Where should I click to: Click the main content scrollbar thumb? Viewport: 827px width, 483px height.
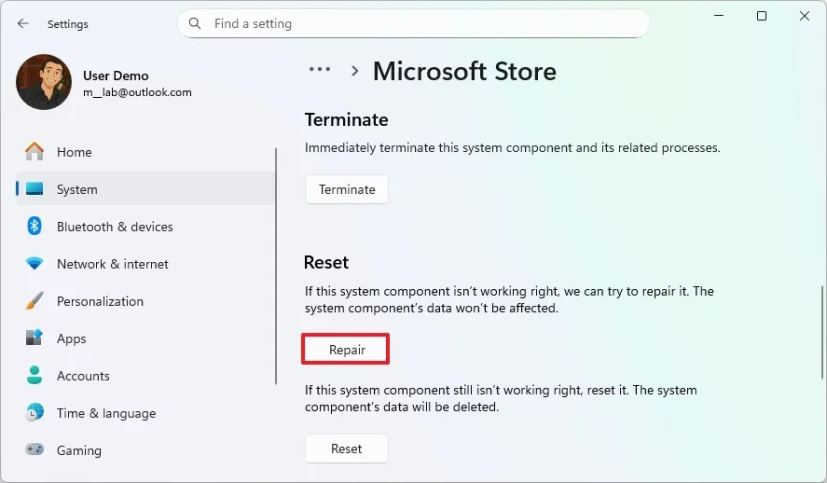[822, 332]
